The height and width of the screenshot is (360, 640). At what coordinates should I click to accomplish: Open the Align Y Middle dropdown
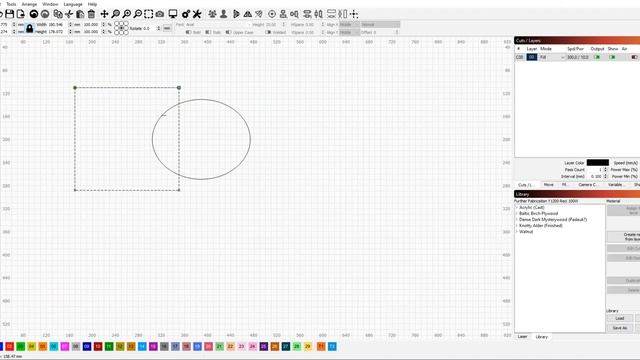349,32
